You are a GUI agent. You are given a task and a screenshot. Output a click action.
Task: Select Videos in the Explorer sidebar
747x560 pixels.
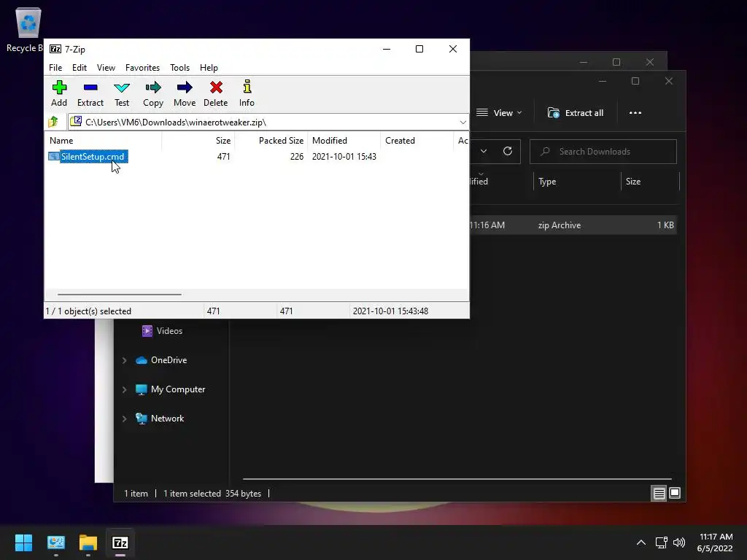point(169,331)
